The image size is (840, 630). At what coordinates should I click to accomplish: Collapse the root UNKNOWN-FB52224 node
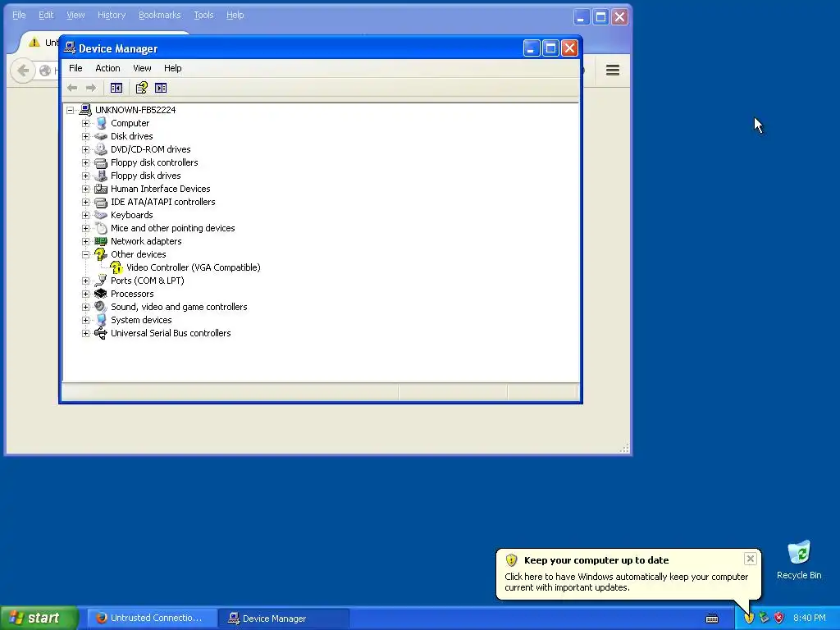(x=71, y=110)
